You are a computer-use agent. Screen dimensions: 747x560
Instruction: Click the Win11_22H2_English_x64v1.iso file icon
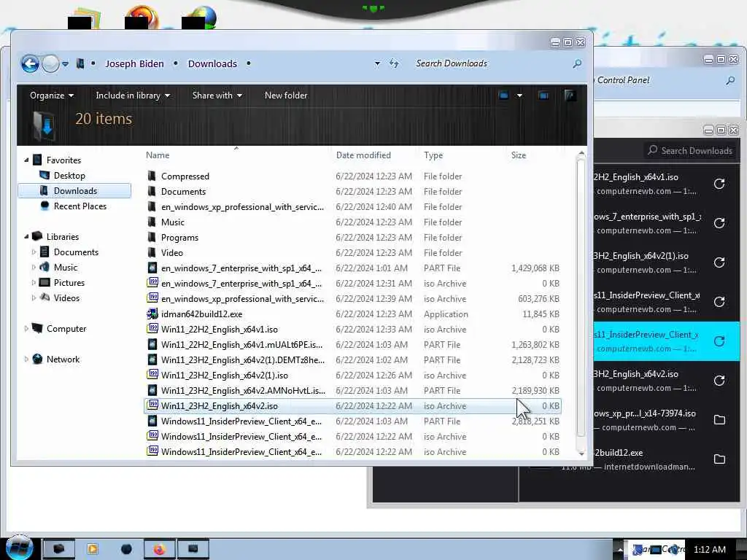152,329
